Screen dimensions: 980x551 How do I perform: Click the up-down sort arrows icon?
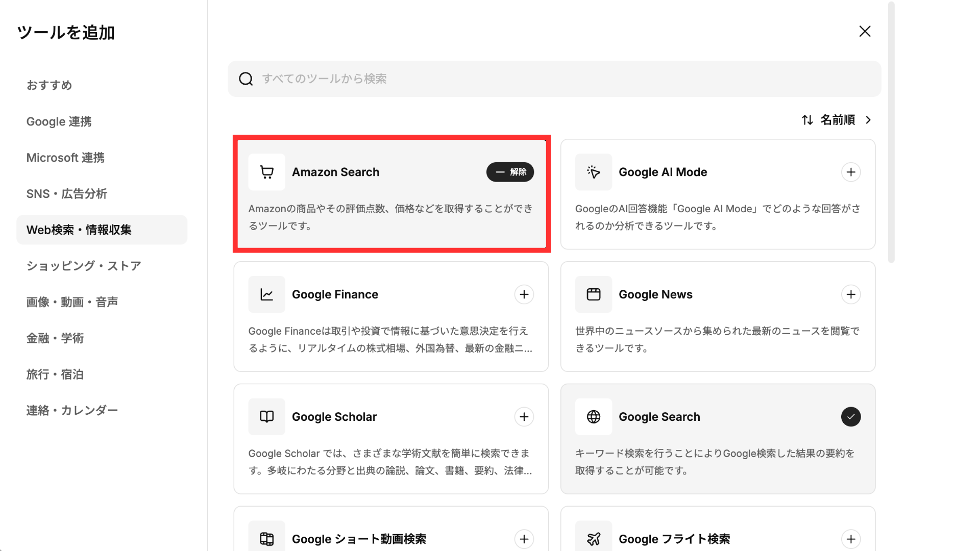click(807, 120)
